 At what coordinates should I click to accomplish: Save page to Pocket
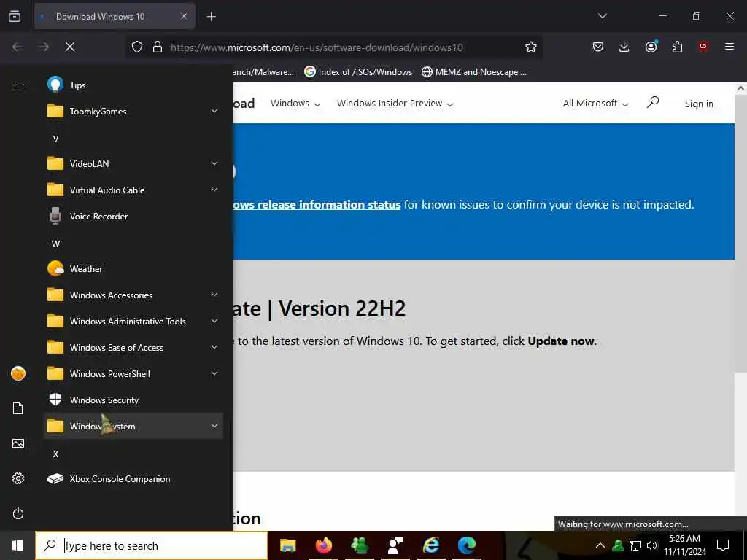pos(598,47)
